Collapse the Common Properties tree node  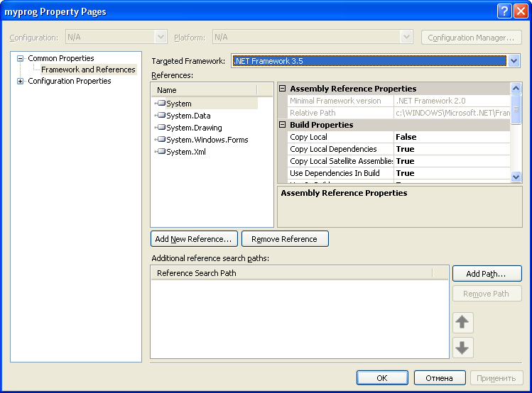point(21,59)
